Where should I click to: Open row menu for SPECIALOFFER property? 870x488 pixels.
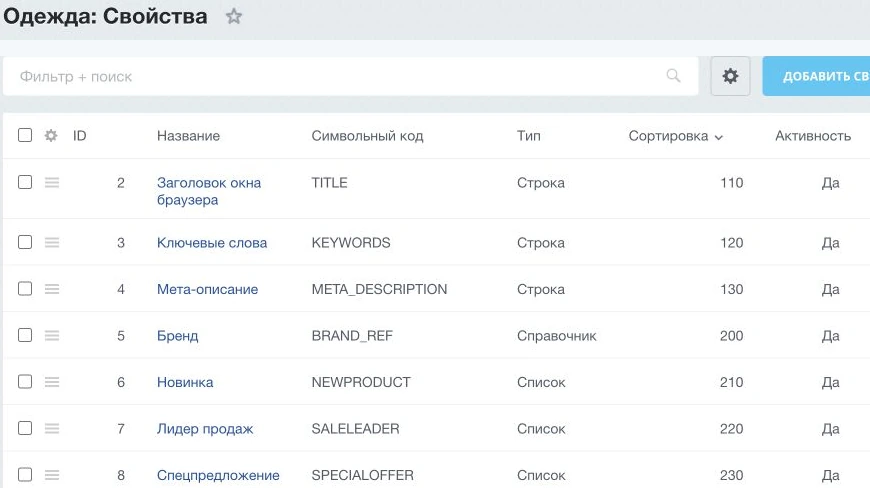point(52,475)
